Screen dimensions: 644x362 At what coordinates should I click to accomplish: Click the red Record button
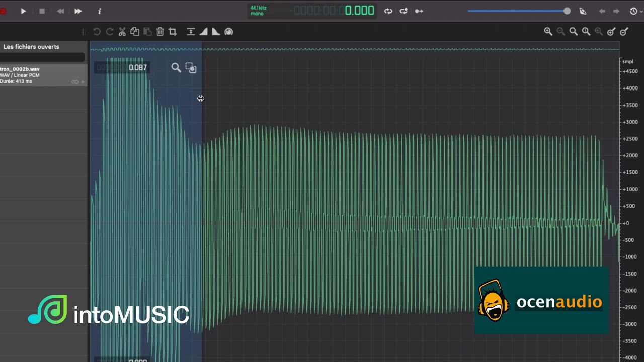click(3, 11)
